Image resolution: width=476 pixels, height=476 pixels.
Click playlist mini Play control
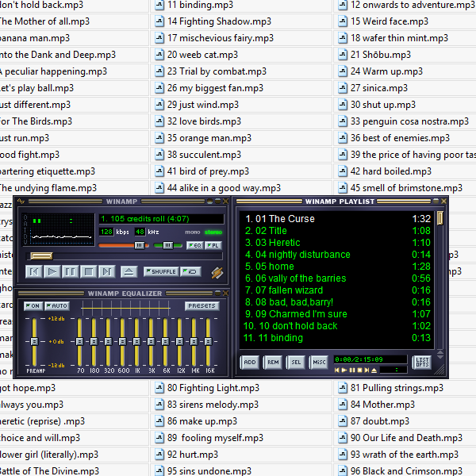(x=344, y=370)
